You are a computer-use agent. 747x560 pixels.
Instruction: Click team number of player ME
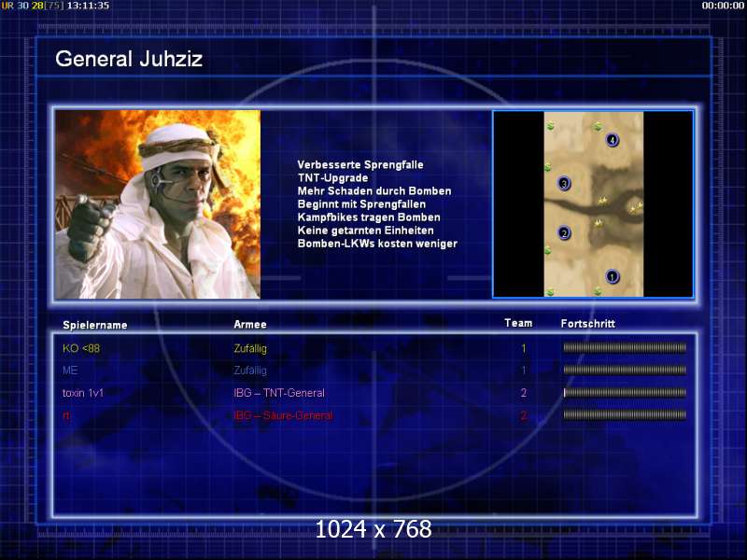click(x=524, y=371)
